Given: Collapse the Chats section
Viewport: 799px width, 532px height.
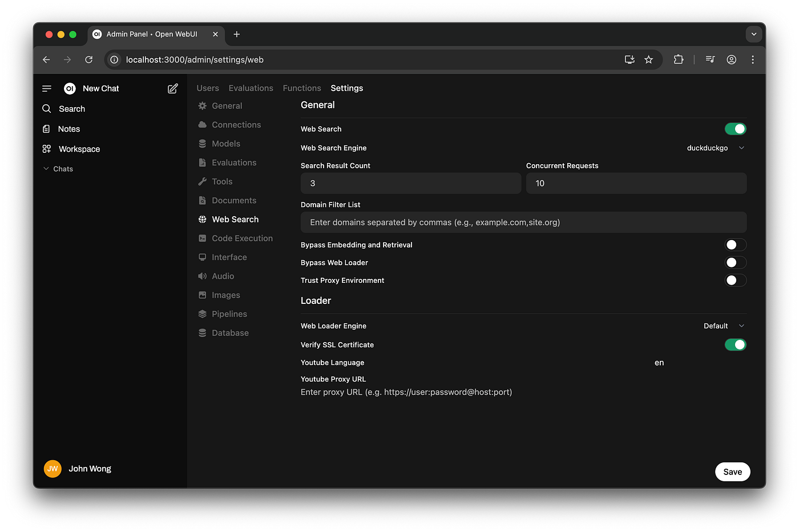Looking at the screenshot, I should [x=58, y=169].
